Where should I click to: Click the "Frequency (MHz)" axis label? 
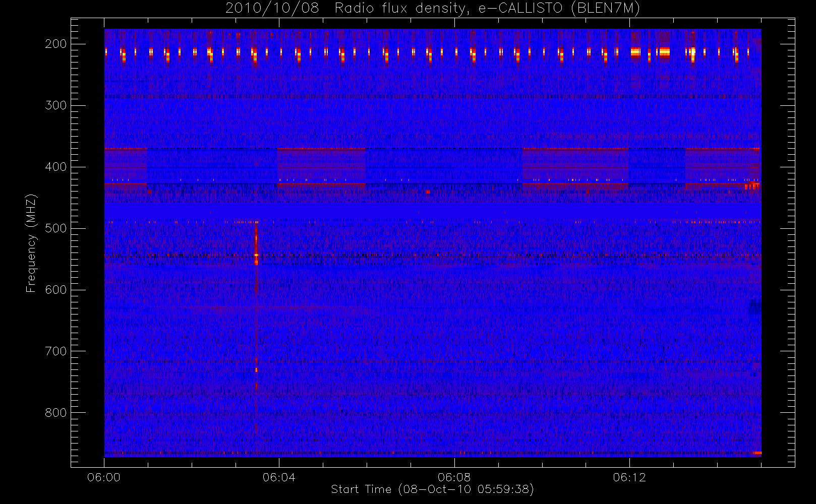(x=31, y=243)
